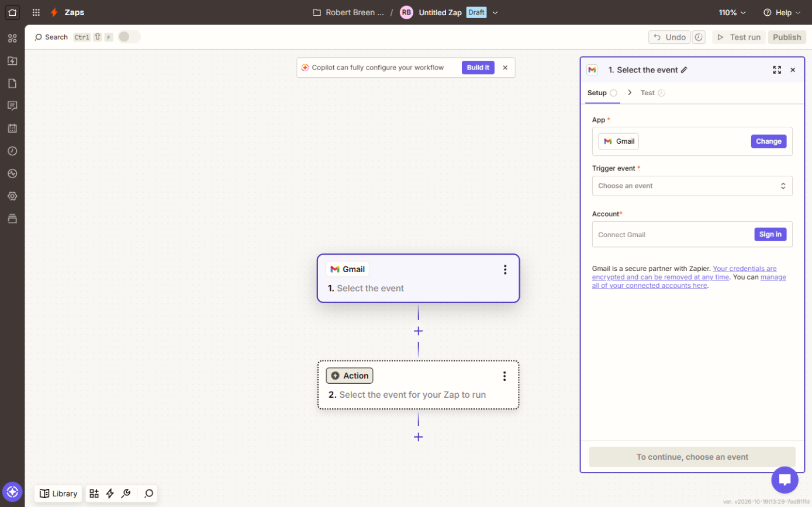Open the clock history icon in sidebar
This screenshot has height=507, width=812.
point(12,151)
